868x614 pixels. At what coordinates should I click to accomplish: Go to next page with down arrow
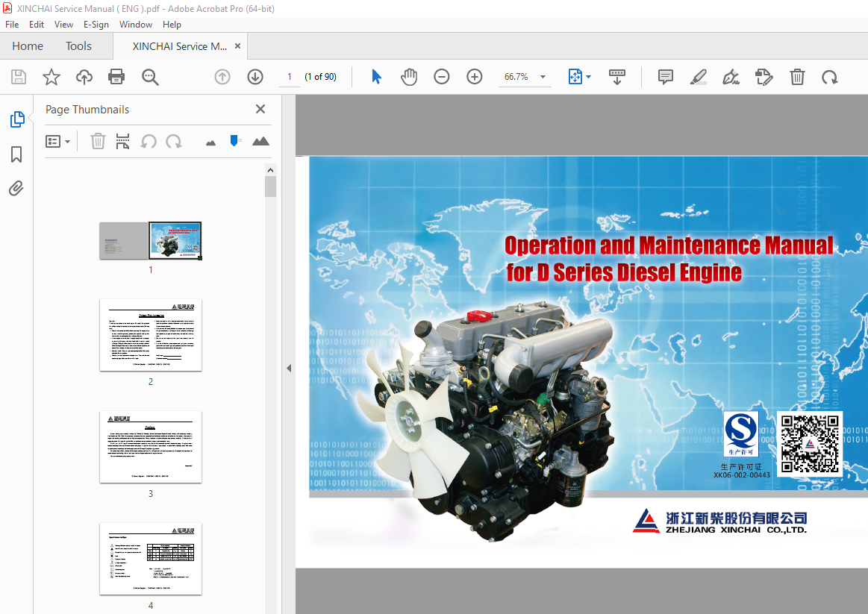[255, 77]
